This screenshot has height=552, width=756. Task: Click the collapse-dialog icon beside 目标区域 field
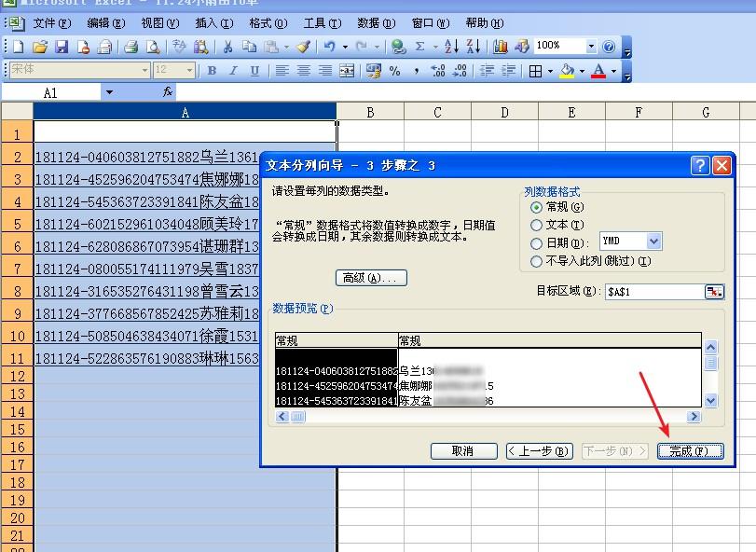tap(714, 292)
